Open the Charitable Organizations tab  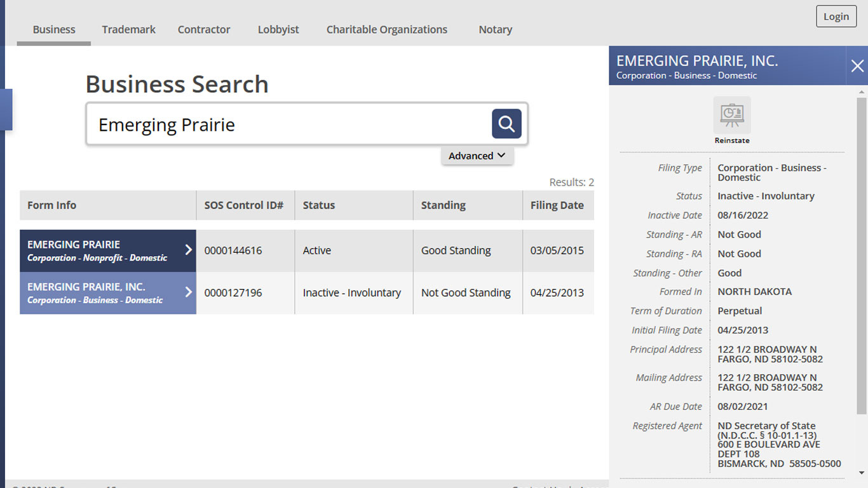click(x=387, y=29)
